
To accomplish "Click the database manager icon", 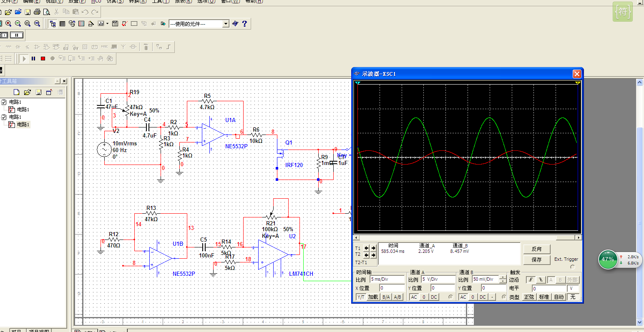I will 72,24.
